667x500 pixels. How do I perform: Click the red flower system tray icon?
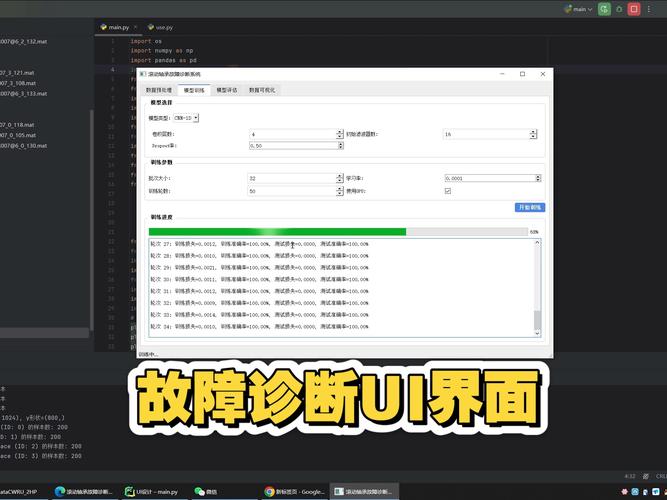625,491
